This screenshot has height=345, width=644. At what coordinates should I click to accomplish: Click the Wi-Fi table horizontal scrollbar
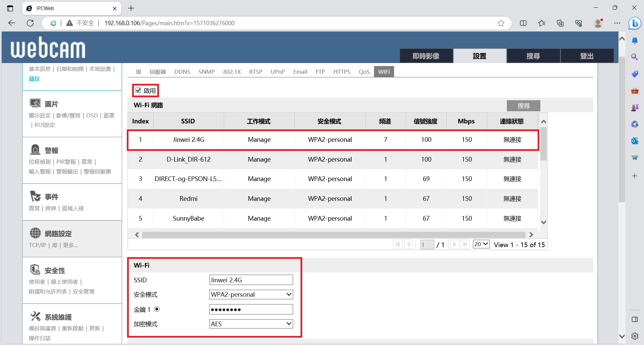[x=334, y=235]
